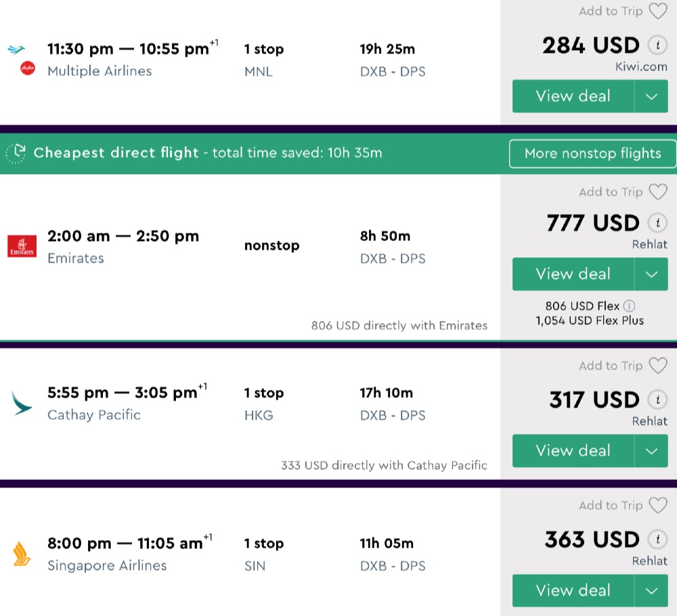
Task: Expand deal options for Singapore Airlines flight
Action: (x=651, y=590)
